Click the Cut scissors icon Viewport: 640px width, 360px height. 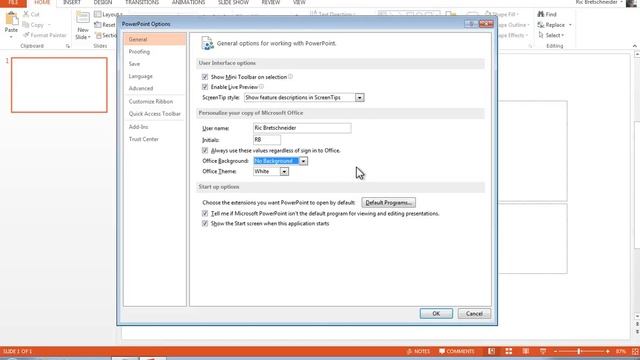click(x=26, y=14)
